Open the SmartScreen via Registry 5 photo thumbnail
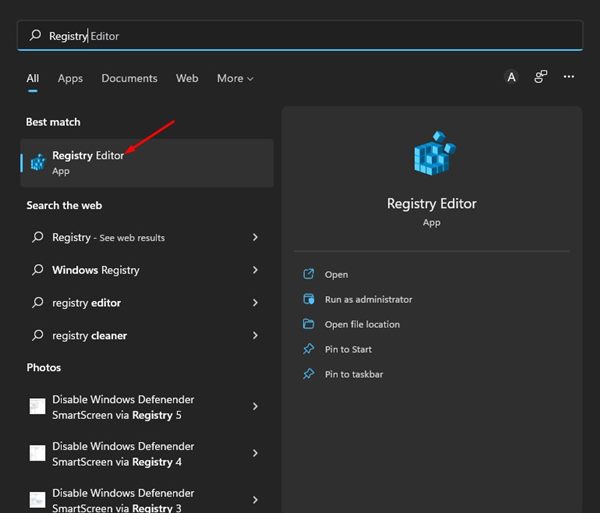 pos(38,406)
